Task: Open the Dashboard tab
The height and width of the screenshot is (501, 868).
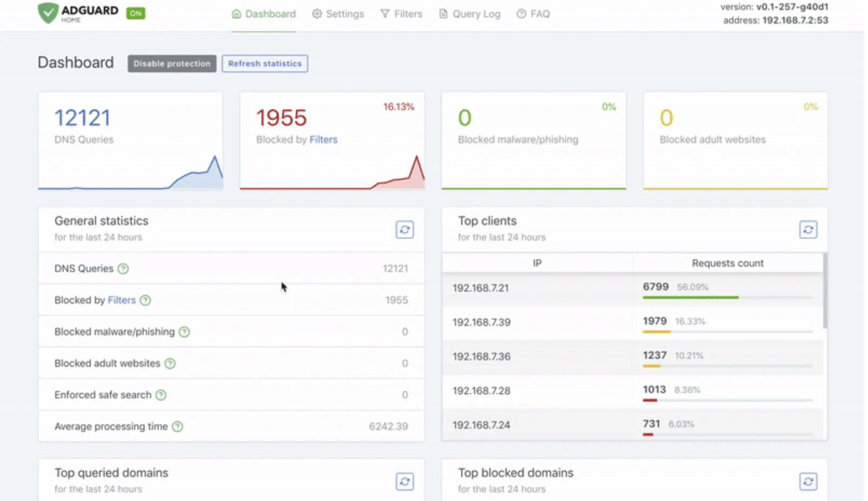Action: click(264, 14)
